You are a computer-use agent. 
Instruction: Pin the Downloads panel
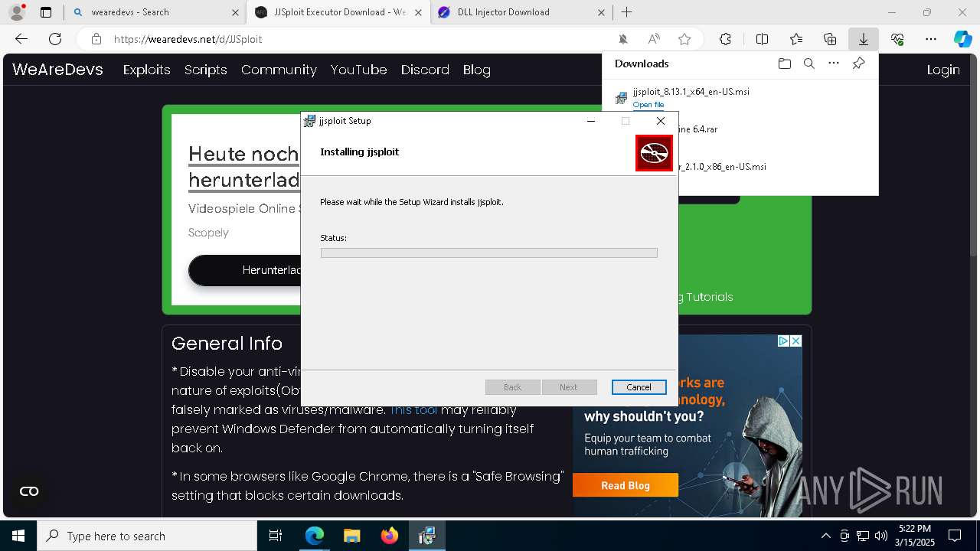(858, 64)
